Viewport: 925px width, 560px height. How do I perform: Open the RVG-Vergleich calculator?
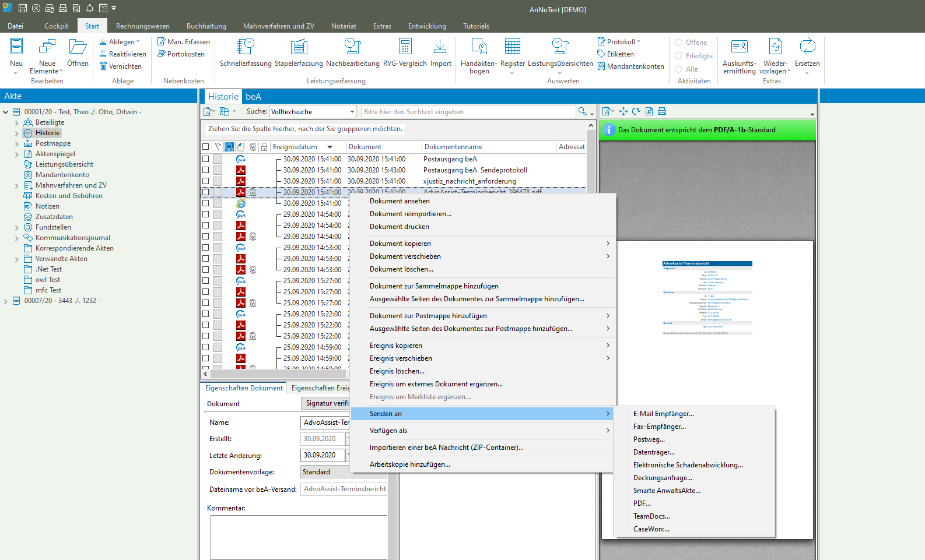pyautogui.click(x=405, y=47)
